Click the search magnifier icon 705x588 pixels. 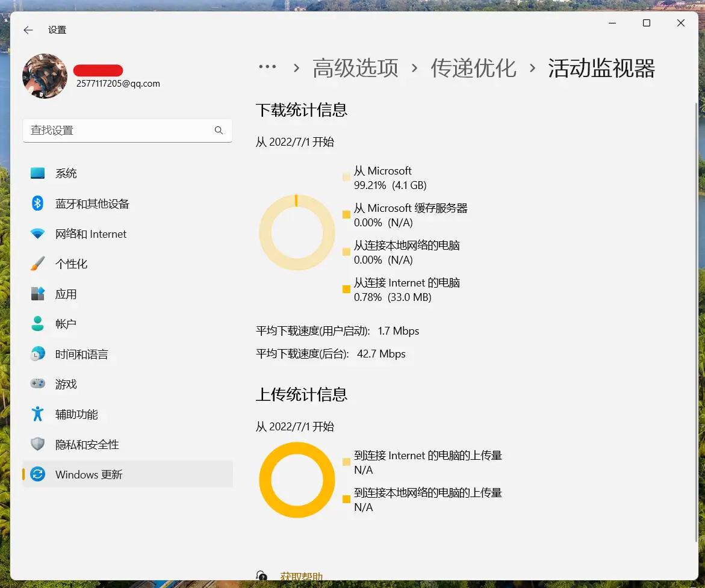click(x=219, y=131)
